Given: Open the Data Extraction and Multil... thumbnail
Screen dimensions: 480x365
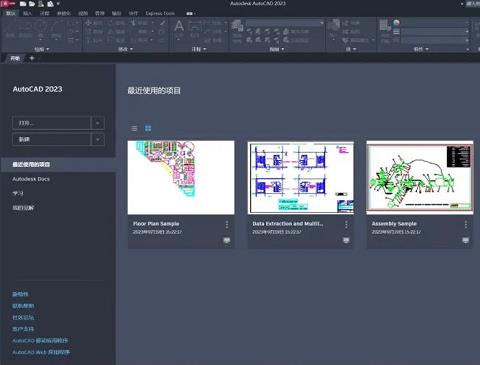Looking at the screenshot, I should tap(301, 177).
